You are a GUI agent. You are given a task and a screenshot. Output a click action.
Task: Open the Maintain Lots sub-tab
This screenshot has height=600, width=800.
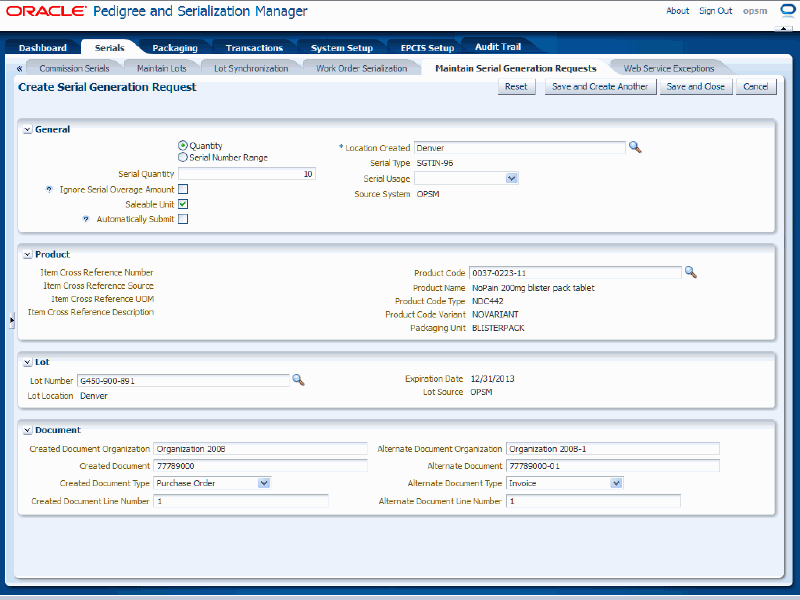tap(162, 68)
